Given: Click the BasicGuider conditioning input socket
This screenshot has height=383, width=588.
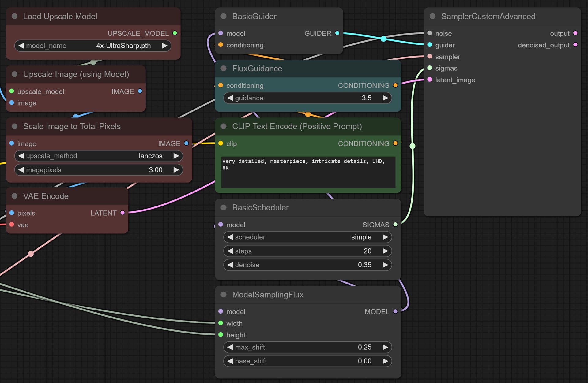Looking at the screenshot, I should 221,45.
